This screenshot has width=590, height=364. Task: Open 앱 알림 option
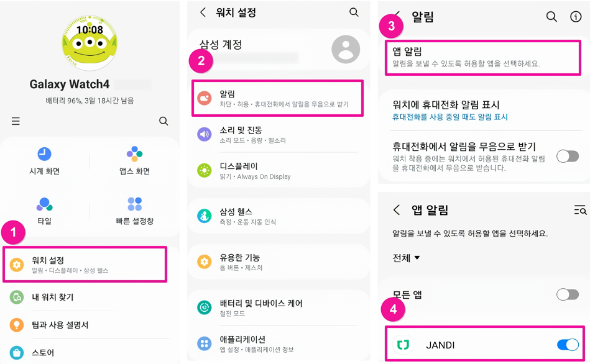[482, 57]
